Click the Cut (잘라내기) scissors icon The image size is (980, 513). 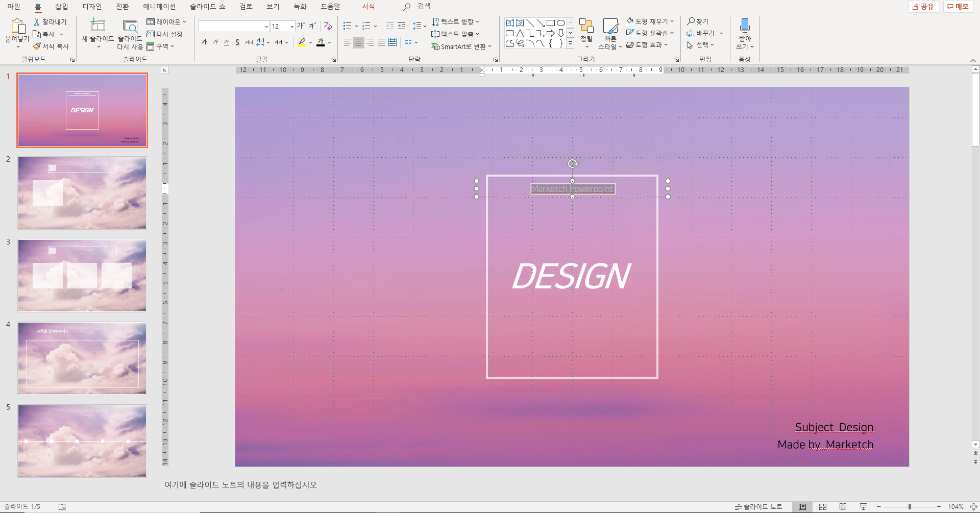(x=37, y=22)
